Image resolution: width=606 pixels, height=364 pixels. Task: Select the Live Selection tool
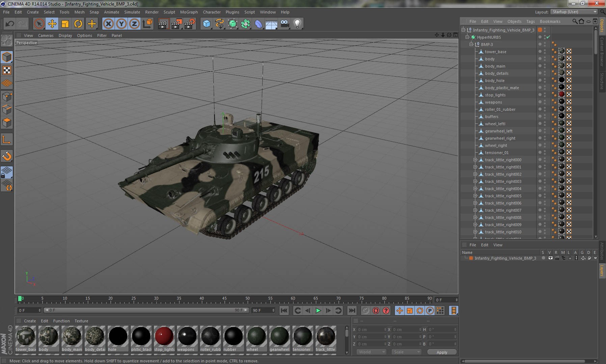point(39,24)
